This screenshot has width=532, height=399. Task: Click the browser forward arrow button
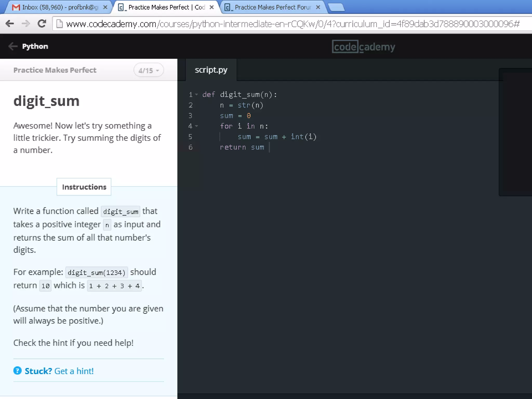[26, 24]
